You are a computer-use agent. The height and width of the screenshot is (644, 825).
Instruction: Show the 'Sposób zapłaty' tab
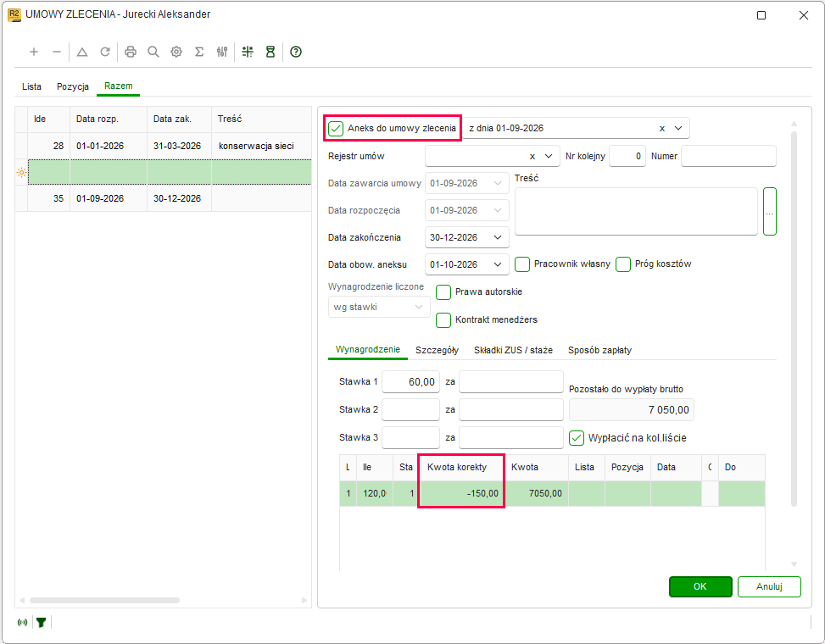(599, 350)
